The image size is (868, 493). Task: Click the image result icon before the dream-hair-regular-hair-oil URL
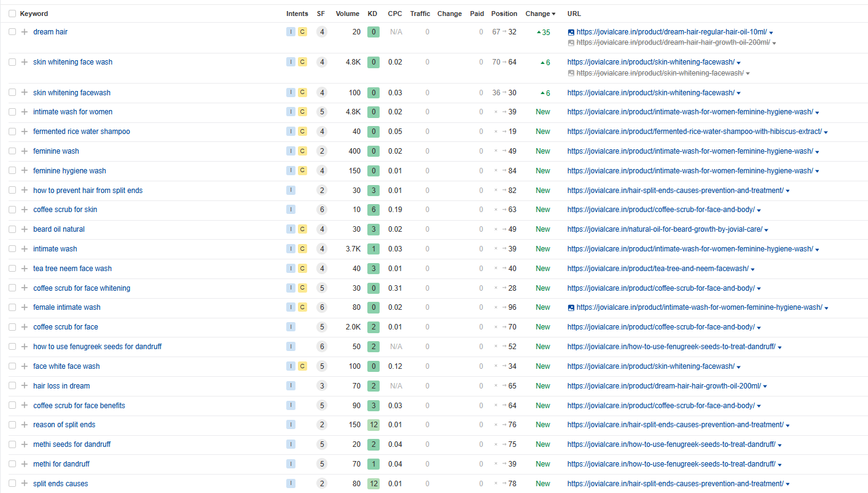pos(571,32)
